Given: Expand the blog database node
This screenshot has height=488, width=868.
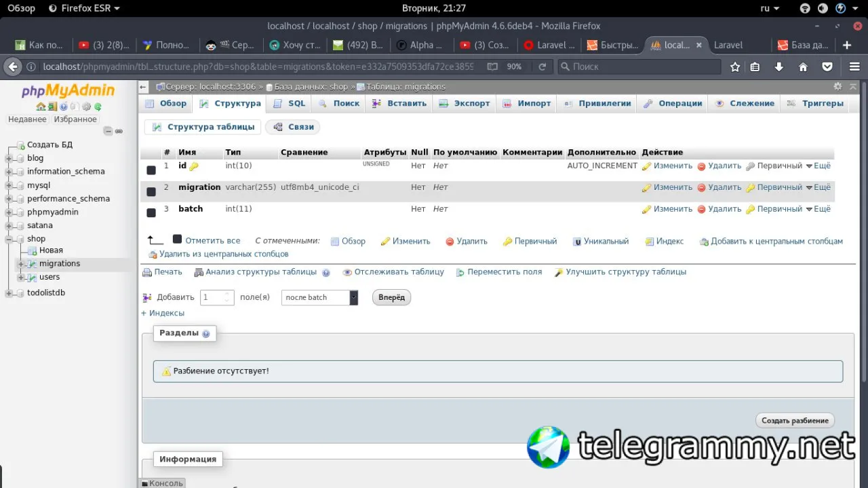Looking at the screenshot, I should click(x=9, y=158).
